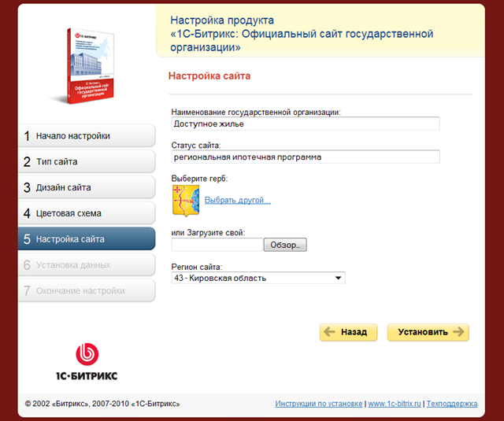Open step 3 Дизайн сайта
Viewport: 504px width, 421px height.
[x=87, y=187]
